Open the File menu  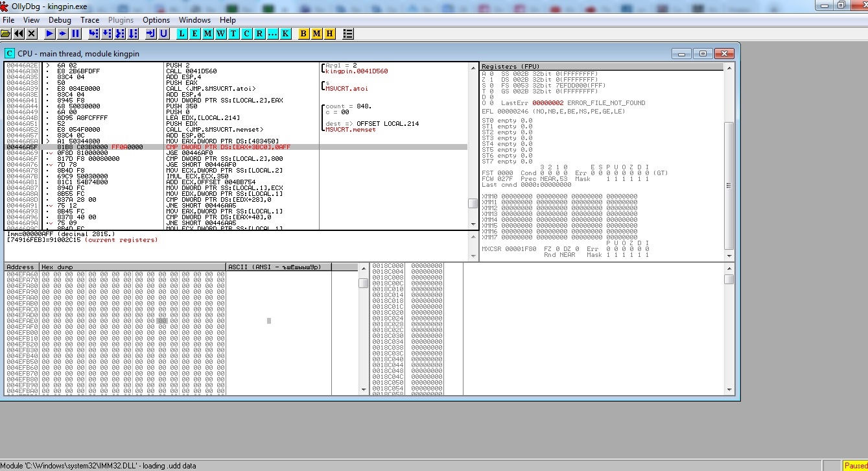(8, 20)
